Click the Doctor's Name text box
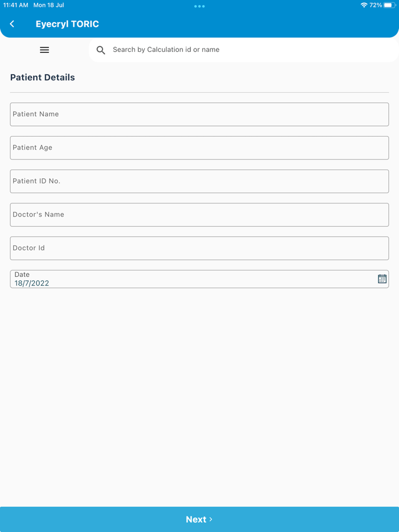399x532 pixels. click(x=199, y=215)
